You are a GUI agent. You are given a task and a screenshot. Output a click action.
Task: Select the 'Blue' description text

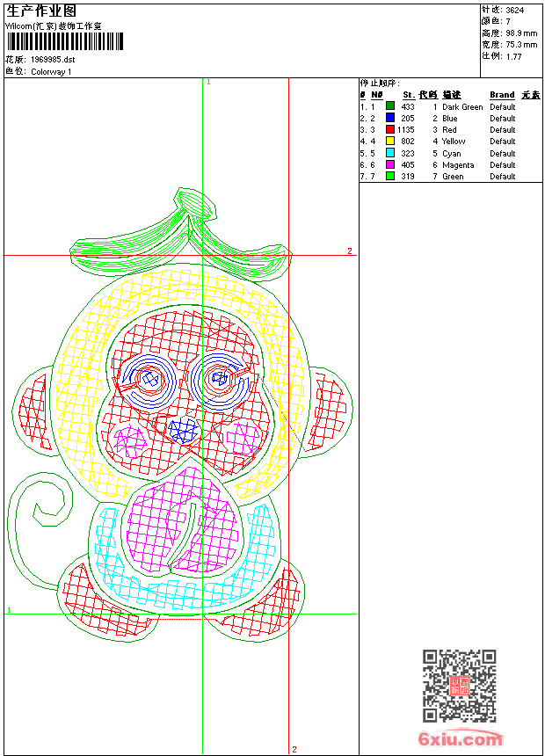pos(449,119)
